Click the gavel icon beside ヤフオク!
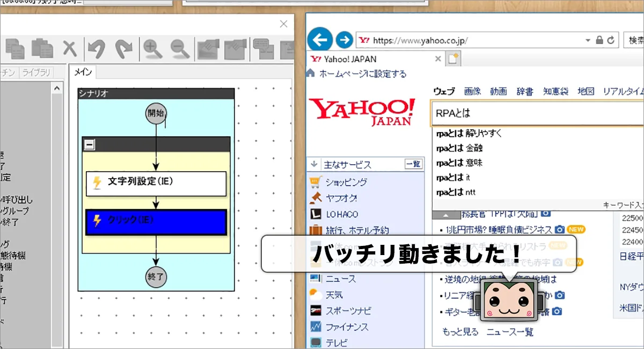Screen dimensions: 644x349 [x=316, y=198]
